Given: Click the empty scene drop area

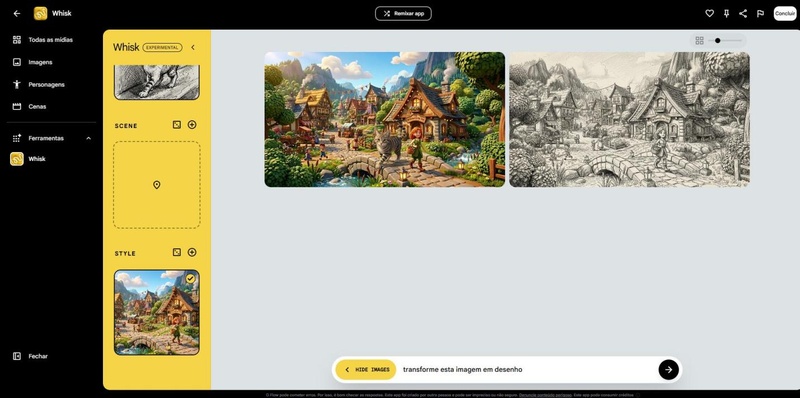Looking at the screenshot, I should (157, 185).
